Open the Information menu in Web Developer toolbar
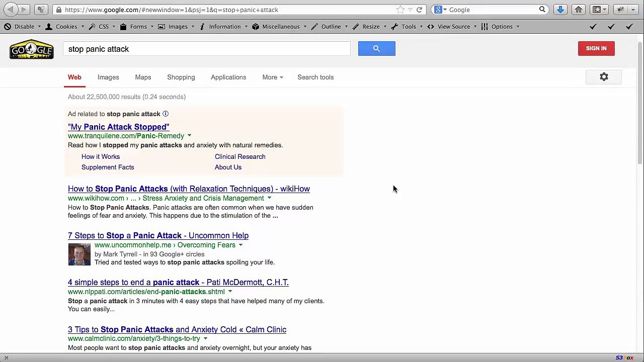Screen dimensions: 644x362 click(223, 27)
